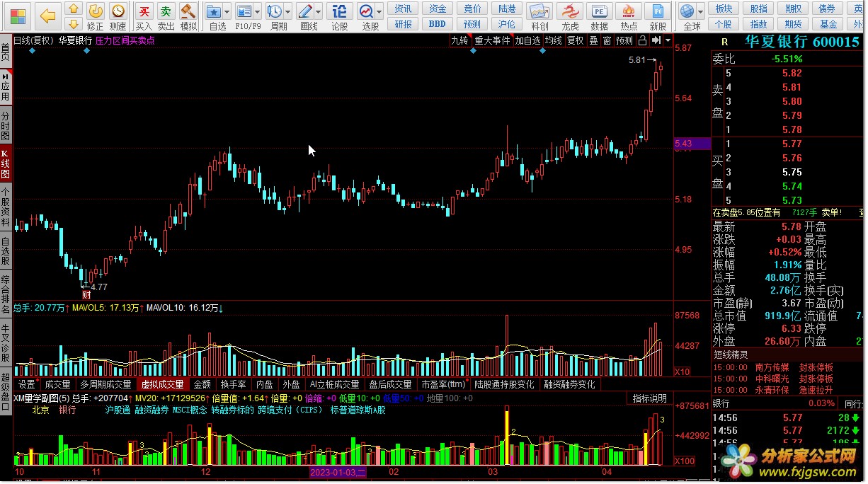Click the 买入 buy icon

pos(144,16)
